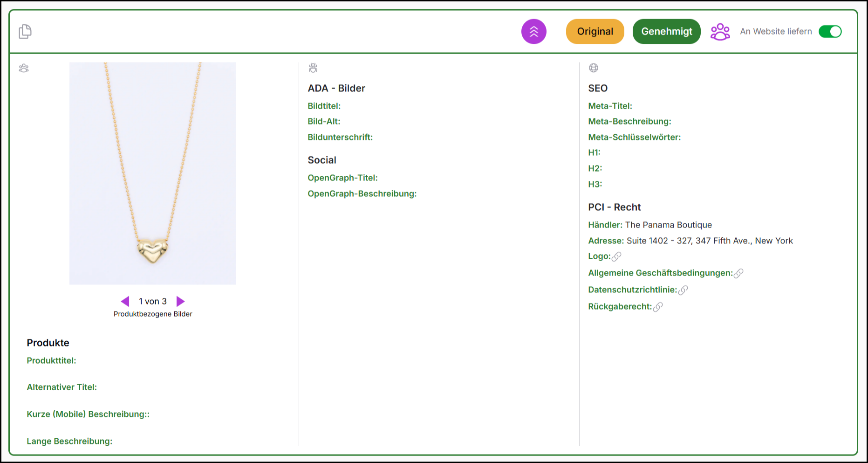The width and height of the screenshot is (868, 463).
Task: Click the OpenGraph-Titel field label
Action: [342, 178]
